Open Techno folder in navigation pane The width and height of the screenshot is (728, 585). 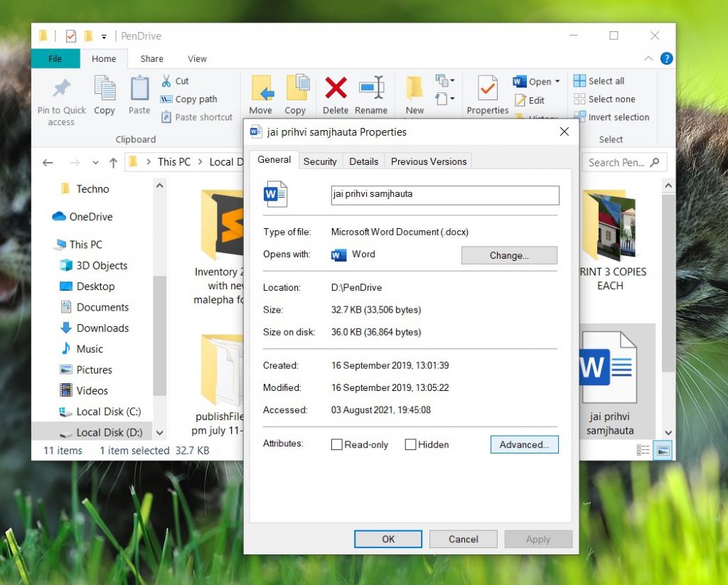click(85, 188)
